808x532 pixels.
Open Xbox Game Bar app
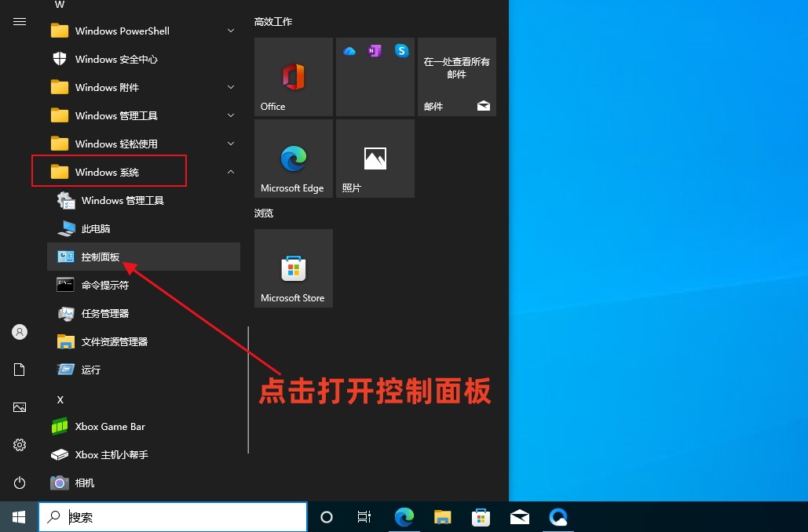pyautogui.click(x=110, y=426)
